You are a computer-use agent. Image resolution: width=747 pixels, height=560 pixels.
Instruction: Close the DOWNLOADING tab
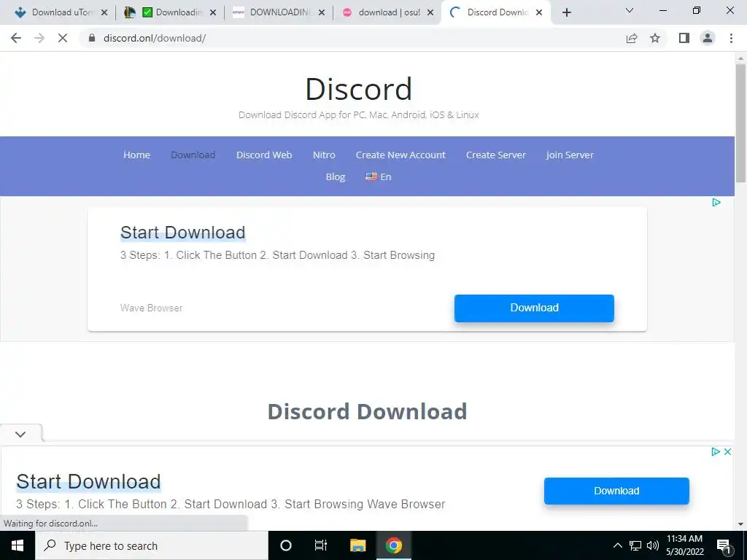tap(322, 12)
